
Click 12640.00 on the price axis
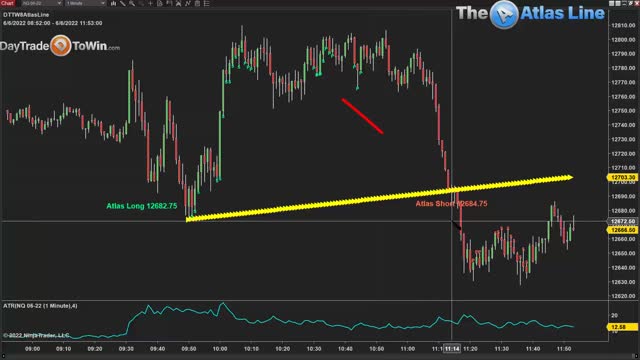tap(623, 267)
